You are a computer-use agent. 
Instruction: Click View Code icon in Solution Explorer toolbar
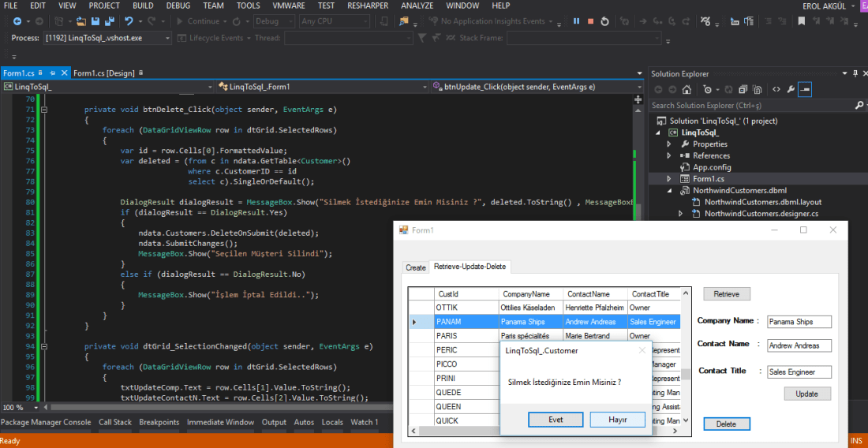(x=776, y=90)
